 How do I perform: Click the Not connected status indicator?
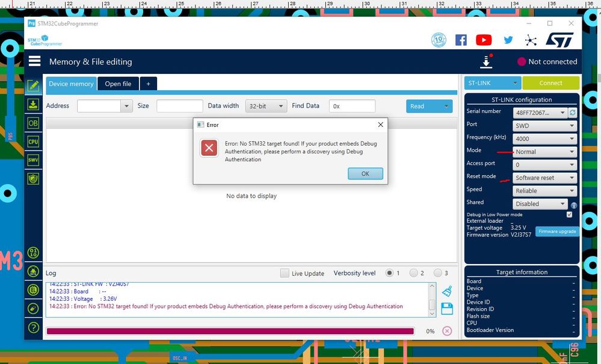(547, 61)
